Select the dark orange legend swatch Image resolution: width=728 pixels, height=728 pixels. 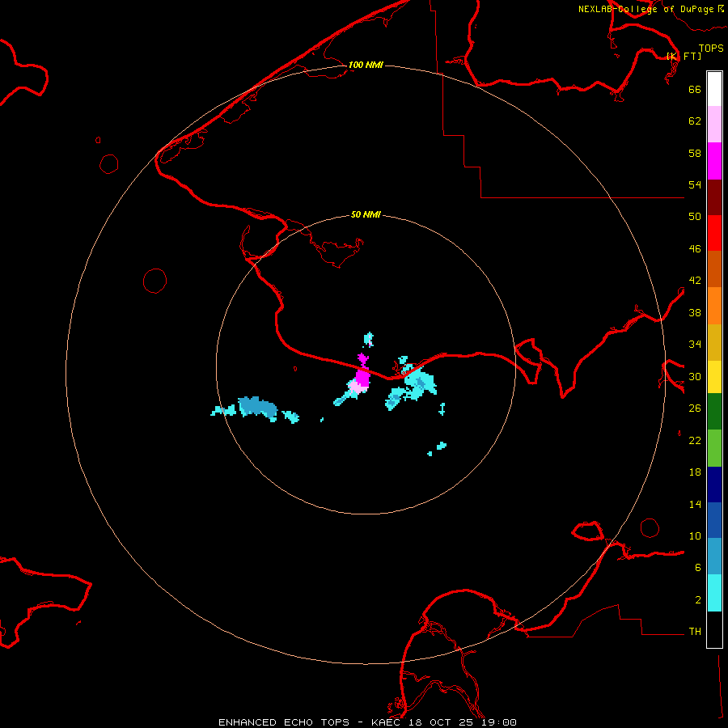714,269
